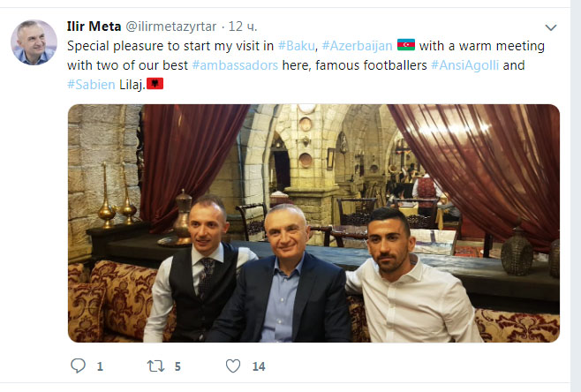Open the #Azerbaijan hashtag
This screenshot has width=581, height=392.
pyautogui.click(x=357, y=46)
